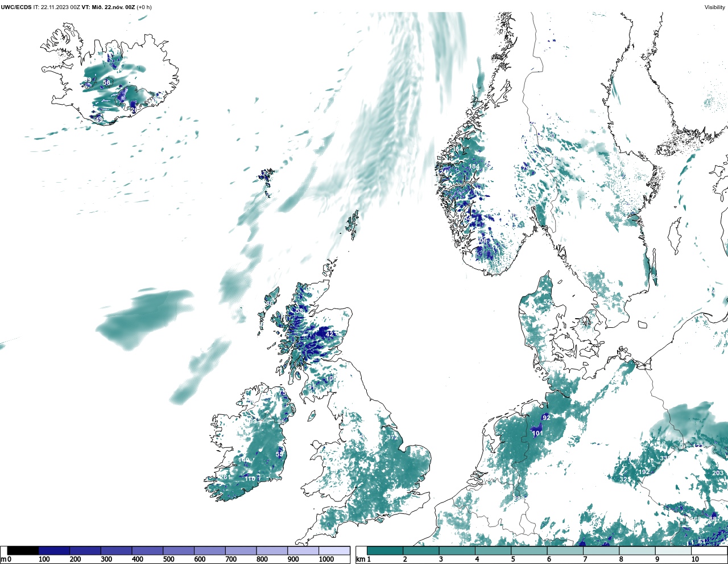Select the init time '22.11.2023 00Z'
Image resolution: width=728 pixels, height=564 pixels.
coord(60,7)
